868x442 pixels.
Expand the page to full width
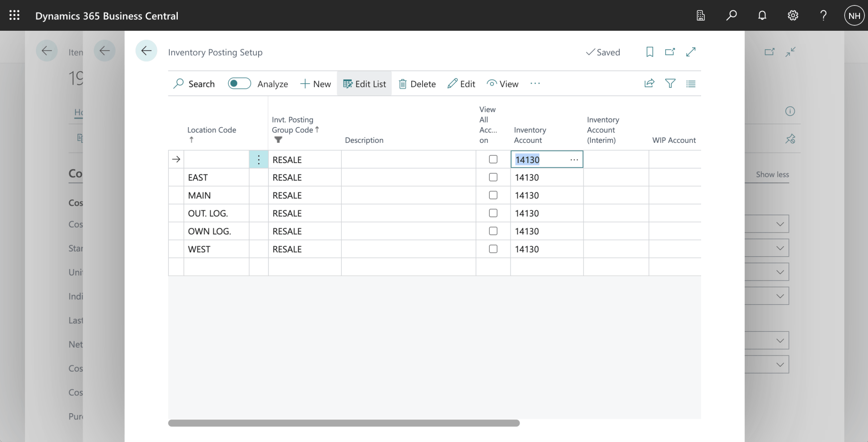pos(691,52)
